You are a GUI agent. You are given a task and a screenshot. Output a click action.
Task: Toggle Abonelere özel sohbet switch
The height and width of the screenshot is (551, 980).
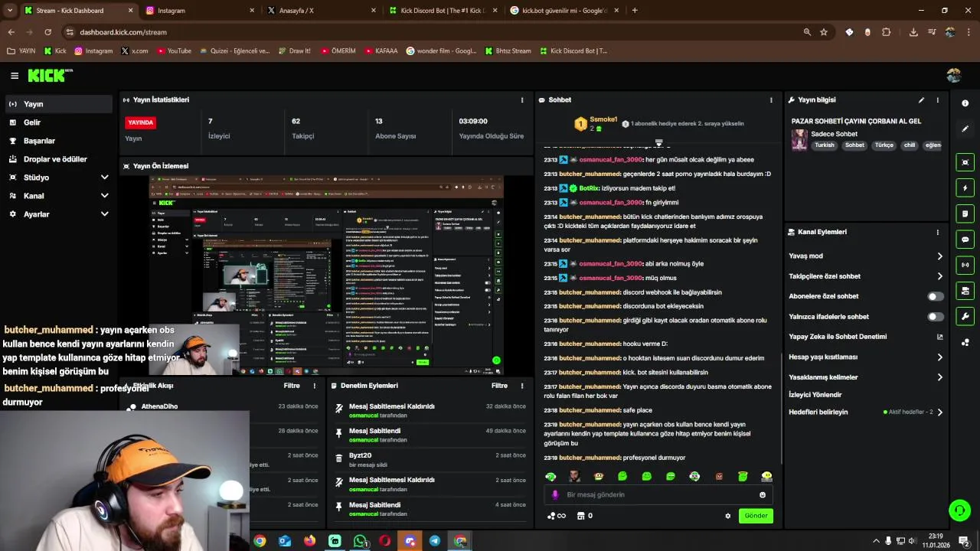pyautogui.click(x=936, y=296)
